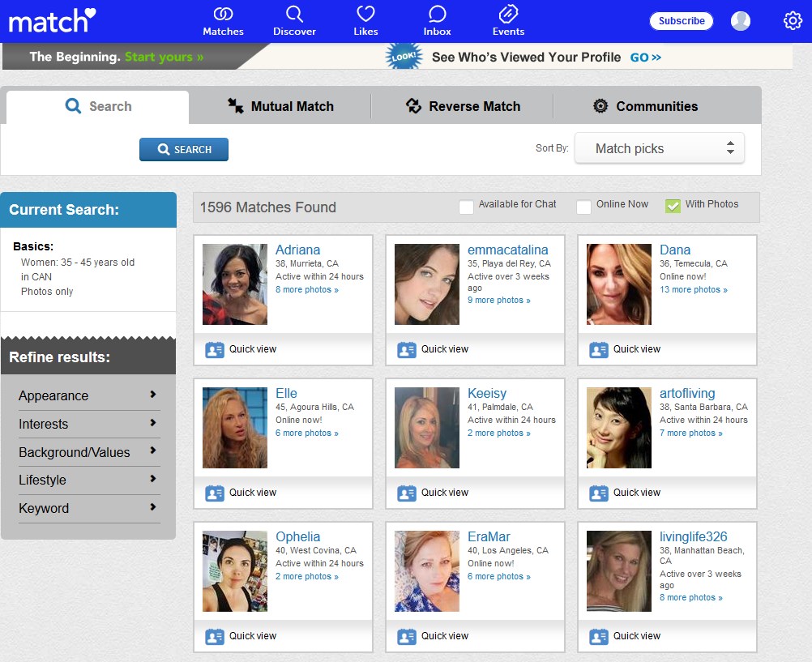View Adriana's 8 more photos
The image size is (812, 662).
tap(307, 289)
